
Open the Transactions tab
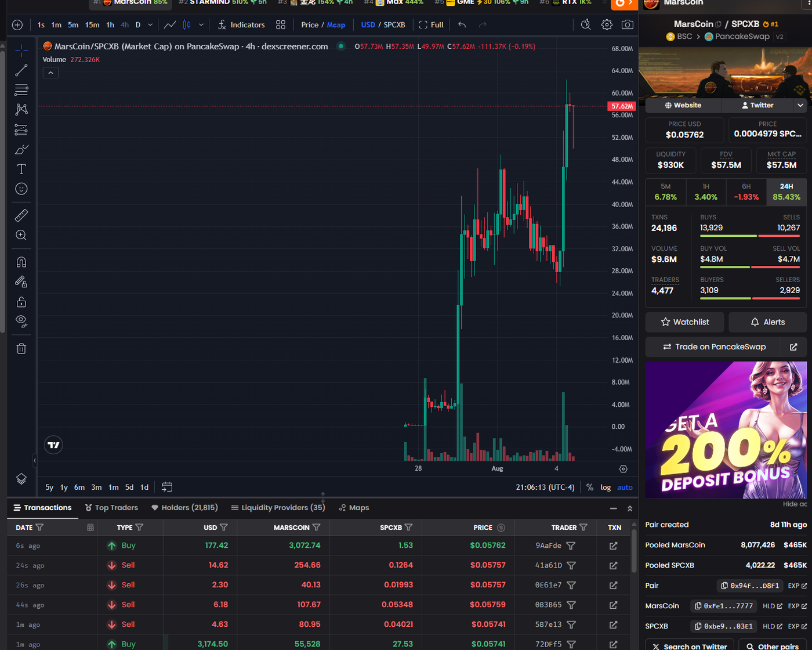[x=43, y=508]
